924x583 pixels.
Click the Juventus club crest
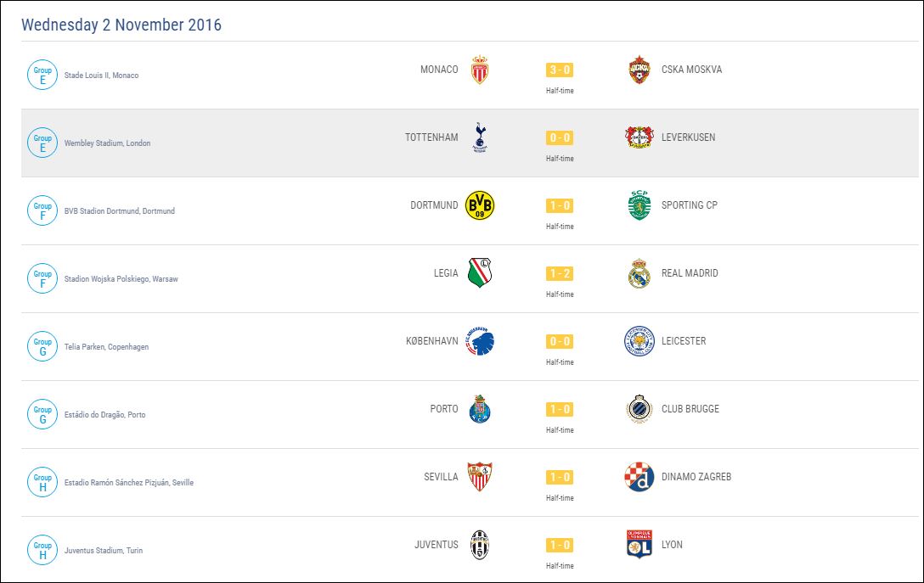point(480,545)
